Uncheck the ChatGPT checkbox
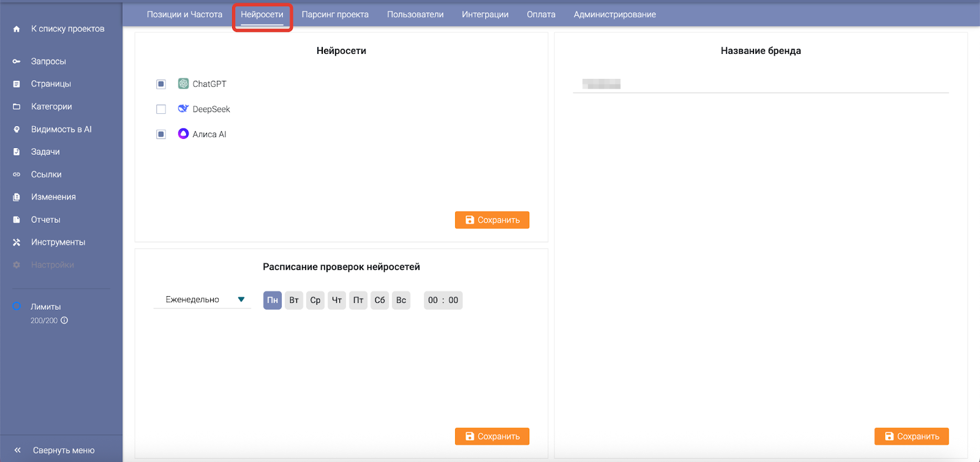Screen dimensions: 980x462 [161, 84]
